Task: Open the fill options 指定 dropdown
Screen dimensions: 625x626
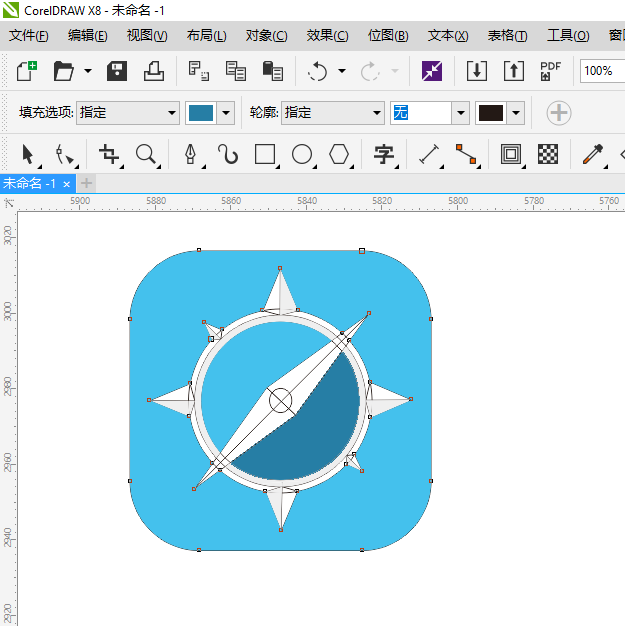Action: pyautogui.click(x=128, y=113)
